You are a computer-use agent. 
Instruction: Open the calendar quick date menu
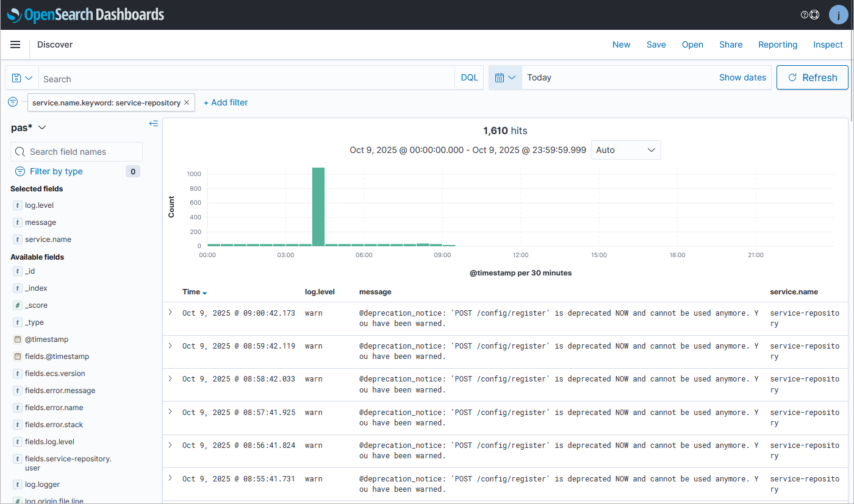[505, 78]
